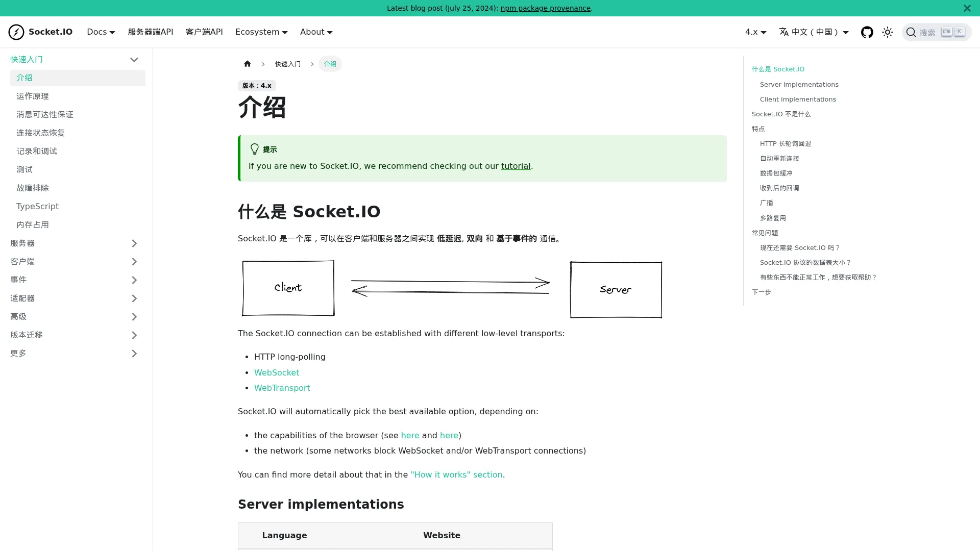Open the 内存占用 sidebar page
The image size is (980, 551).
pos(78,224)
